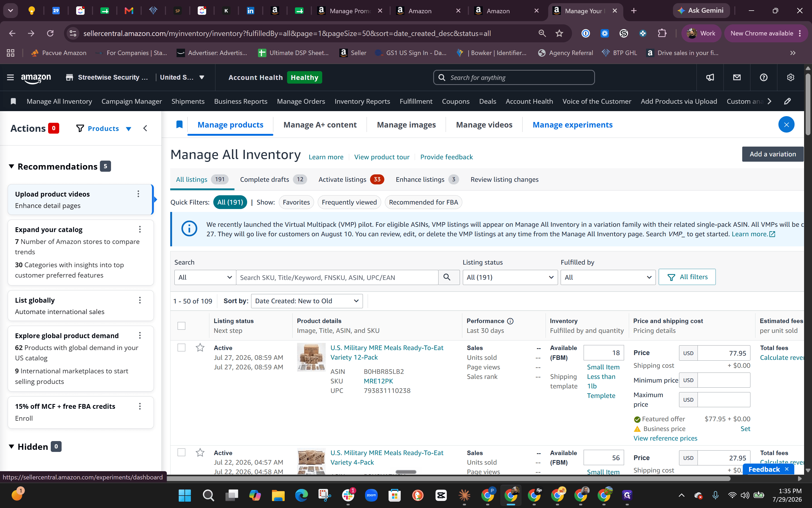Click the vertical page scrollbar thumb
This screenshot has width=812, height=508.
(x=808, y=104)
